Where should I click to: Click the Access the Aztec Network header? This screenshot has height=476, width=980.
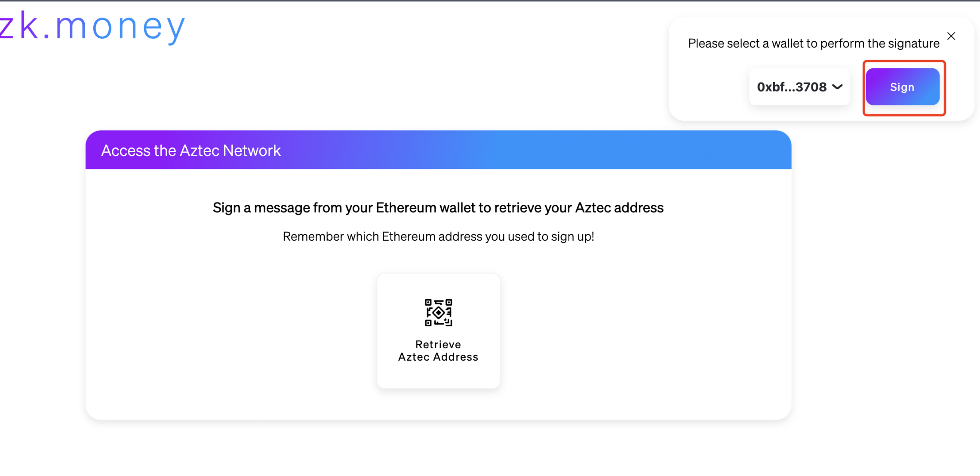pos(191,150)
